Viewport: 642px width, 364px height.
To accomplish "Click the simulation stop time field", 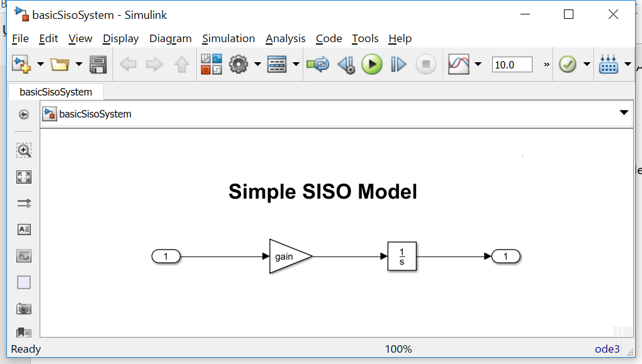I will [x=512, y=65].
